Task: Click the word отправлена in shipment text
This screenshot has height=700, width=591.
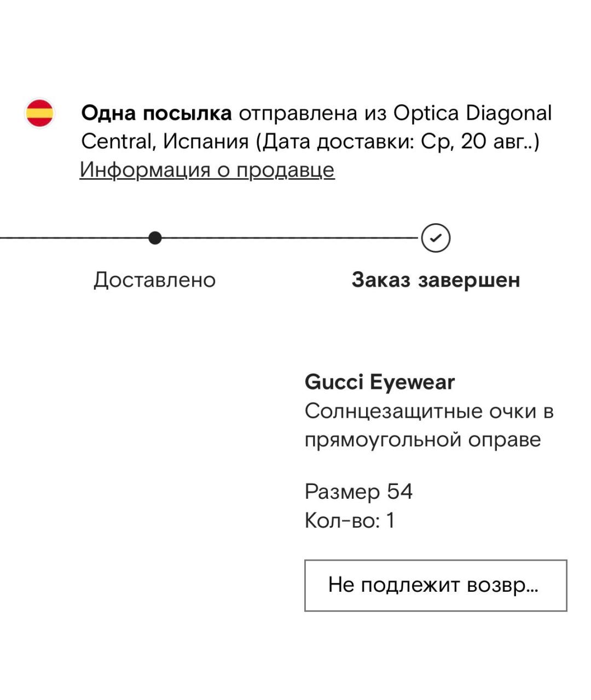Action: pos(298,113)
